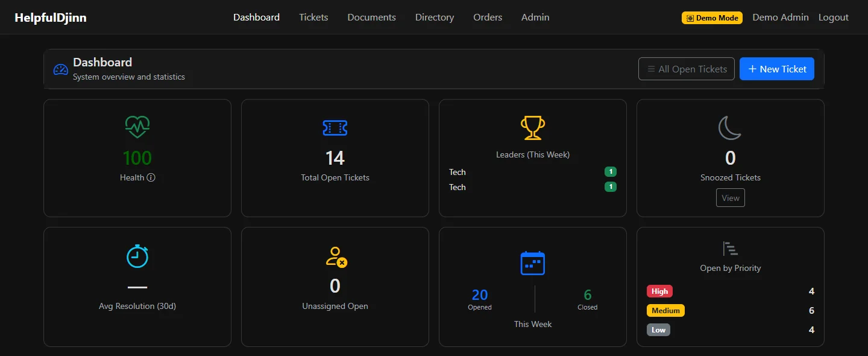
Task: Click the crescent moon Snoozed icon
Action: (730, 127)
